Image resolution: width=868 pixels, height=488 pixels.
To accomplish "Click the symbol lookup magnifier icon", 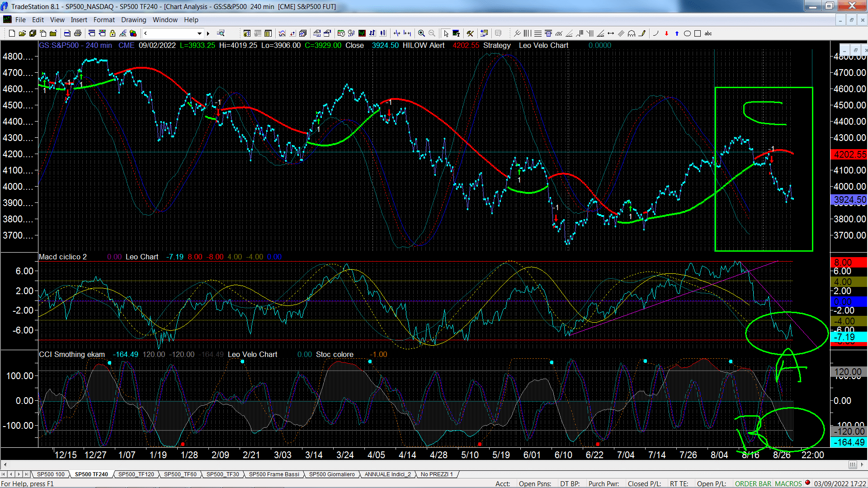I will pyautogui.click(x=221, y=33).
